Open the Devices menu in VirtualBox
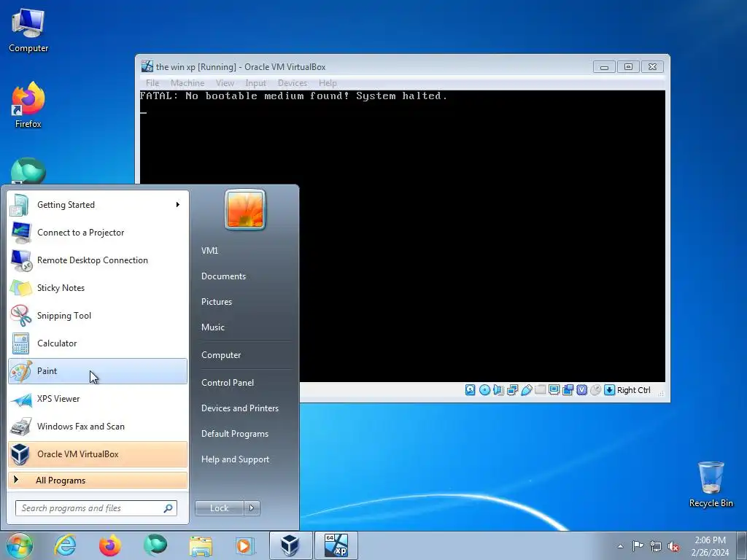747x560 pixels. [293, 83]
